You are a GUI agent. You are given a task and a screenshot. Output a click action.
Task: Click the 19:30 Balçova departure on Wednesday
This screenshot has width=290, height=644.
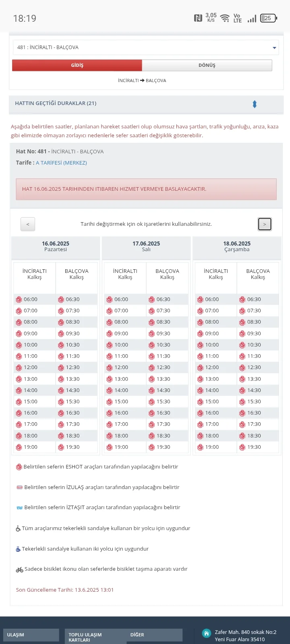[254, 447]
